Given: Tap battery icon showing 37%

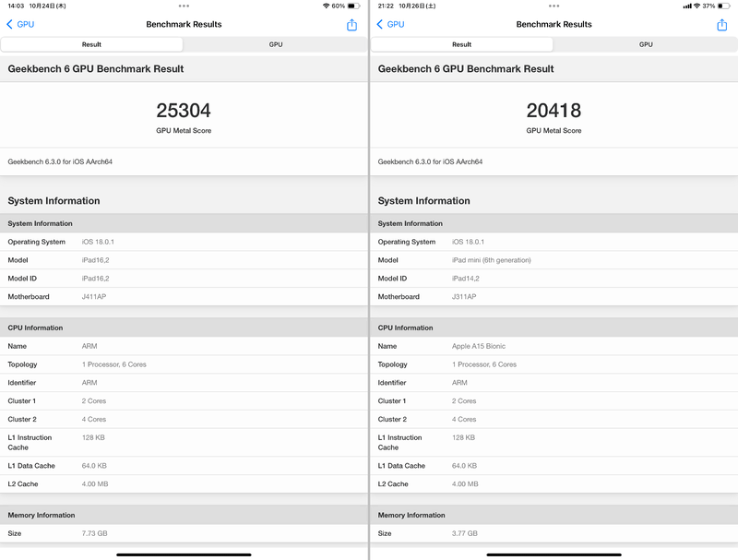Looking at the screenshot, I should click(724, 6).
